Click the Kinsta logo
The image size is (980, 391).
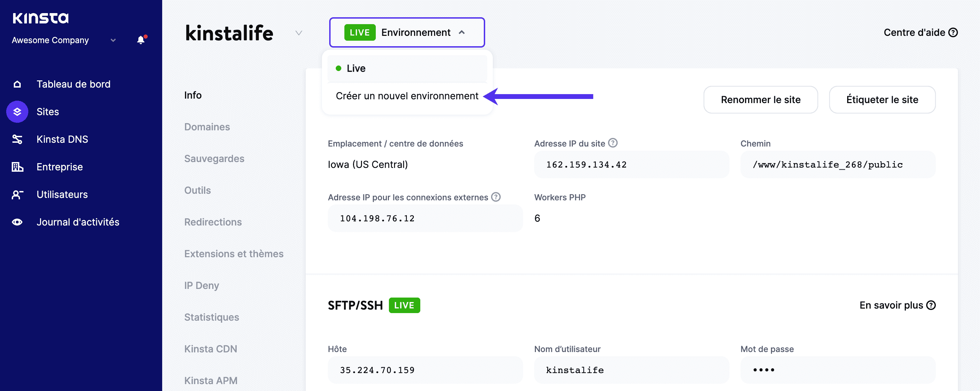point(40,18)
